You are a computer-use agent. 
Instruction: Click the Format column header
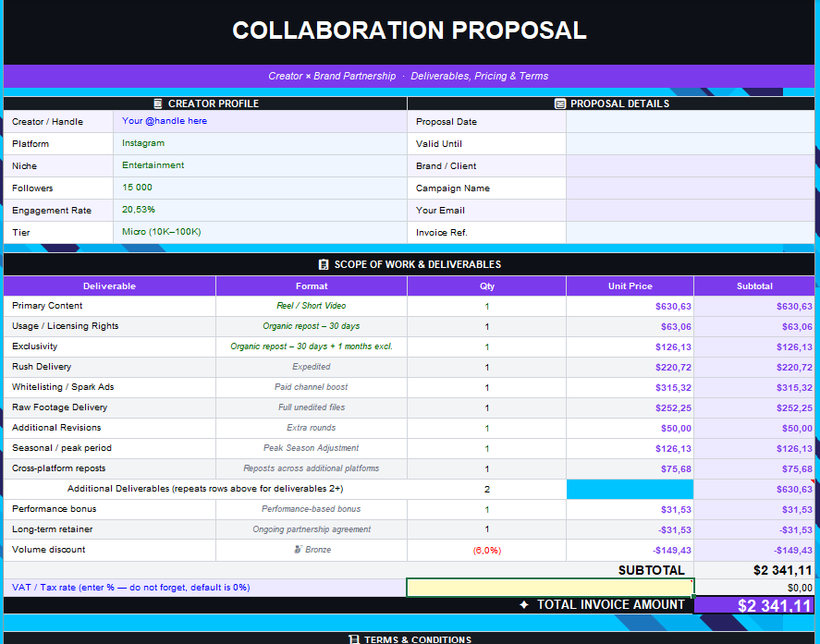tap(312, 286)
